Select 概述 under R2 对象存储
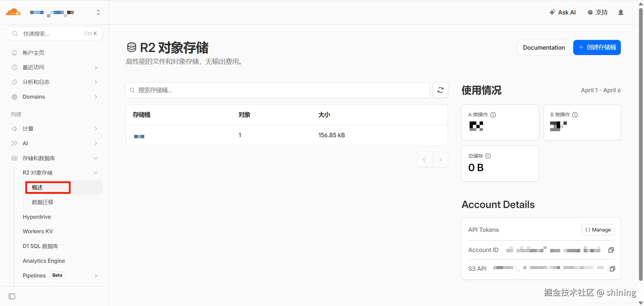The width and height of the screenshot is (644, 306). [64, 188]
